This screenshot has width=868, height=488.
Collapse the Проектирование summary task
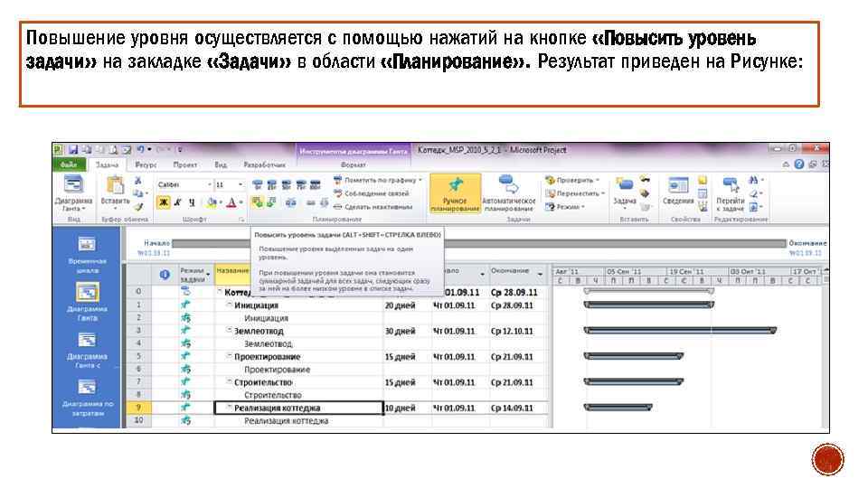tap(230, 356)
